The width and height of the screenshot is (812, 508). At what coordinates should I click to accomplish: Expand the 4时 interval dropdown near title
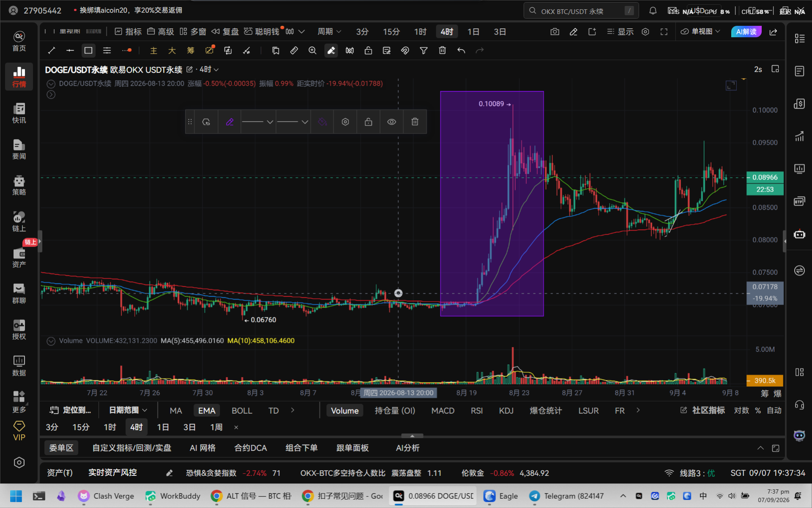(209, 69)
